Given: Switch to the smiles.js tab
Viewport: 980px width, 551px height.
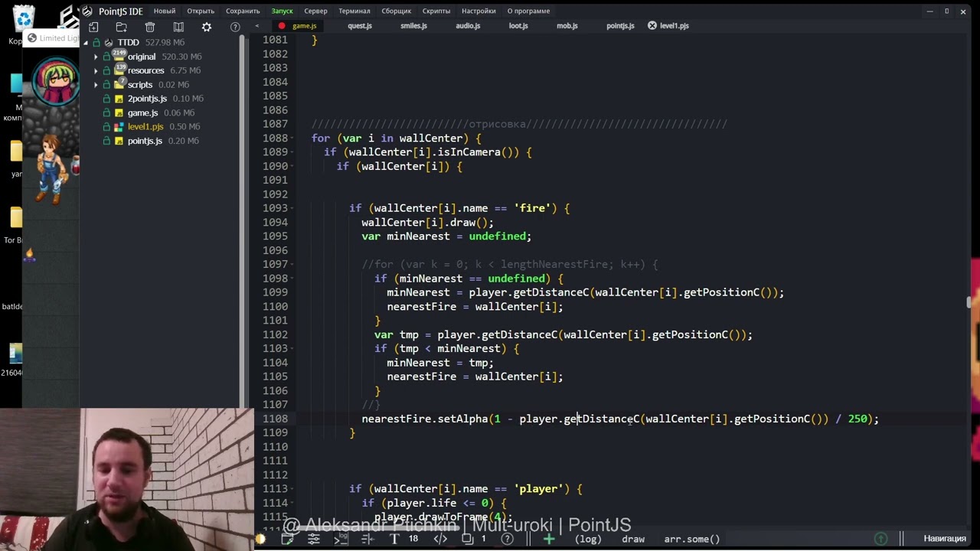Looking at the screenshot, I should [413, 26].
